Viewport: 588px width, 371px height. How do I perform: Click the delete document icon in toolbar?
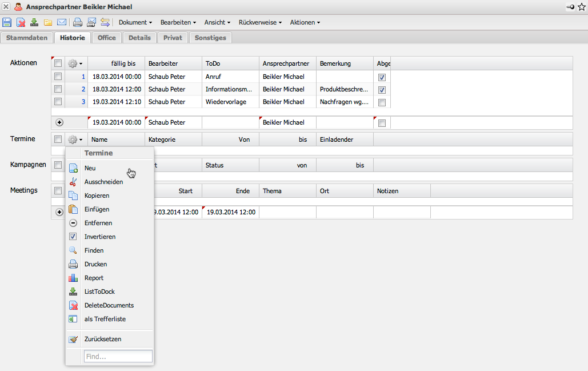click(x=21, y=22)
